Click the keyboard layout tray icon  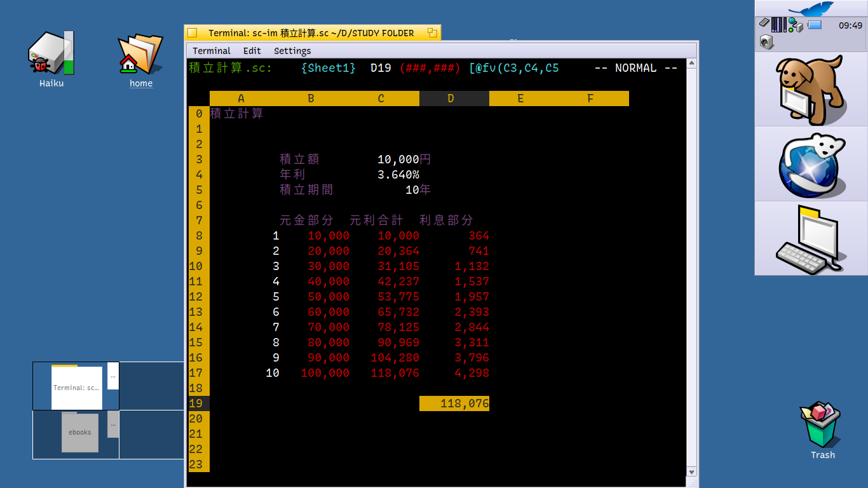pyautogui.click(x=764, y=24)
